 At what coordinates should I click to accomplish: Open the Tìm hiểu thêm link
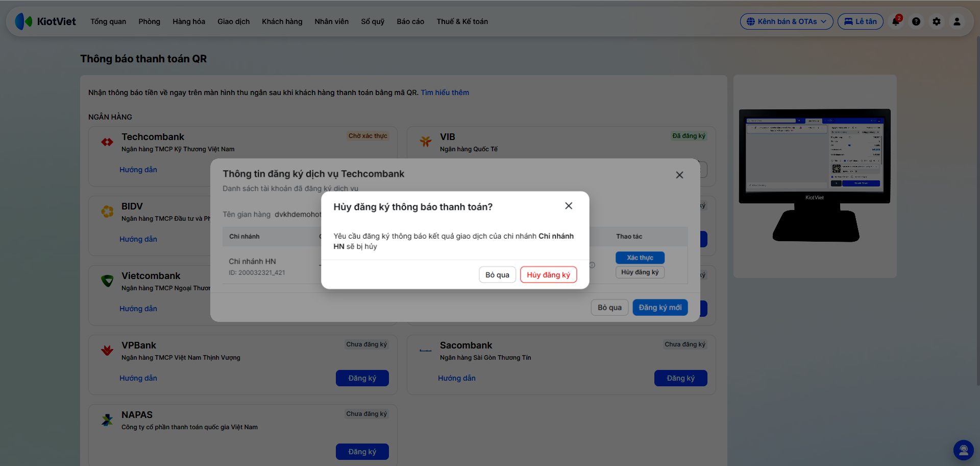coord(445,92)
